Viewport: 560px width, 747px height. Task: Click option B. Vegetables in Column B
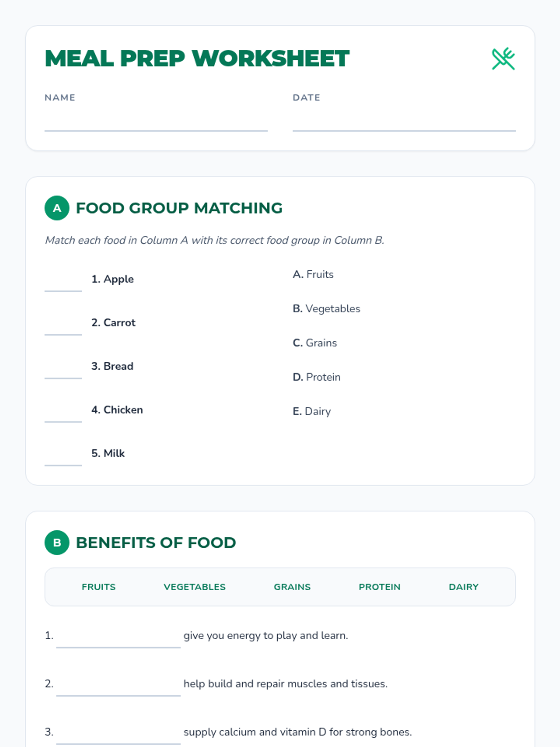click(x=326, y=309)
